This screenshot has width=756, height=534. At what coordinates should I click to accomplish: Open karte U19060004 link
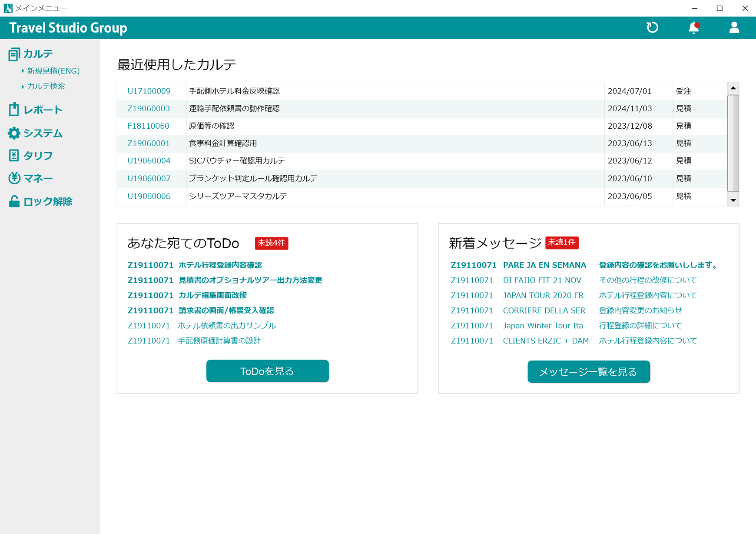click(x=149, y=161)
